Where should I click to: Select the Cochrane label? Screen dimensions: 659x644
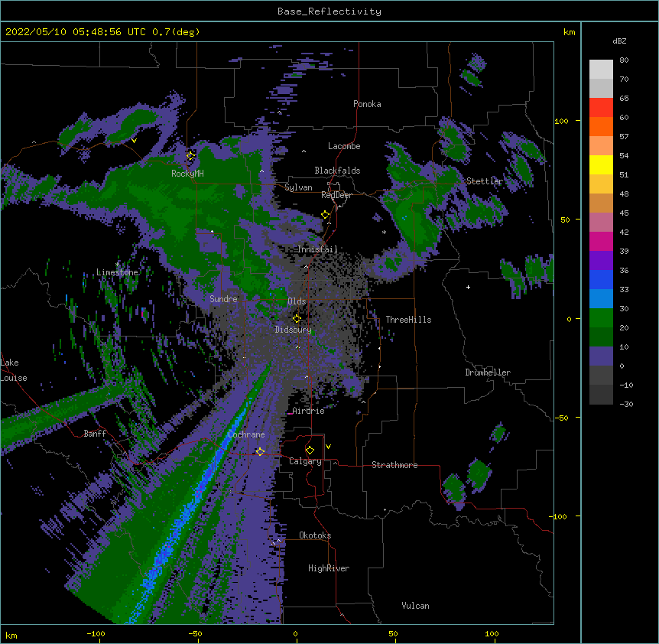point(246,434)
